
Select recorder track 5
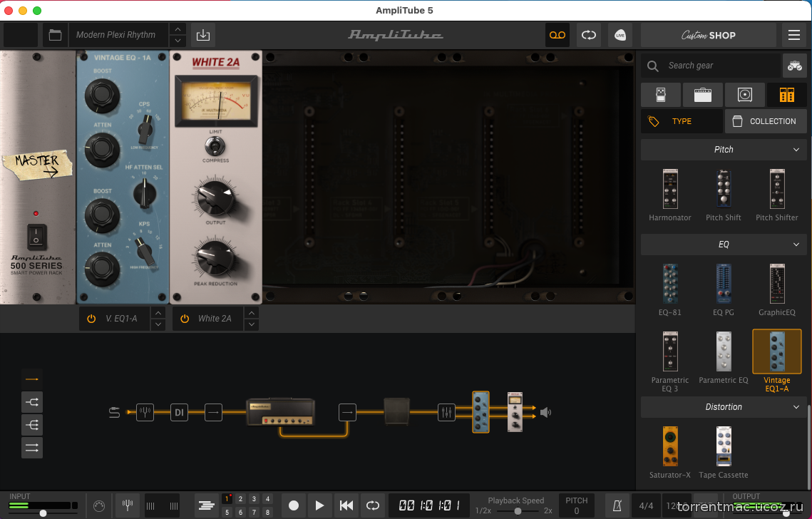(227, 513)
